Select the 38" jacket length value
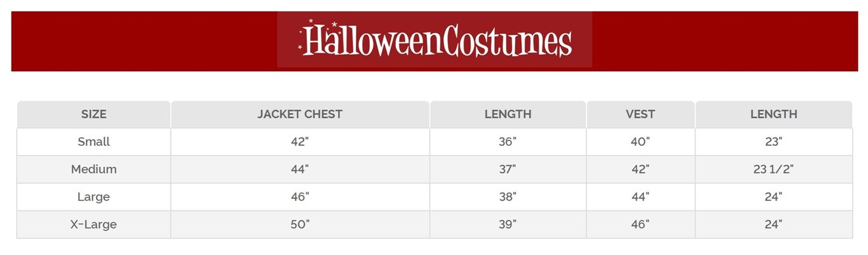Viewport: 868px width, 255px height. coord(508,197)
